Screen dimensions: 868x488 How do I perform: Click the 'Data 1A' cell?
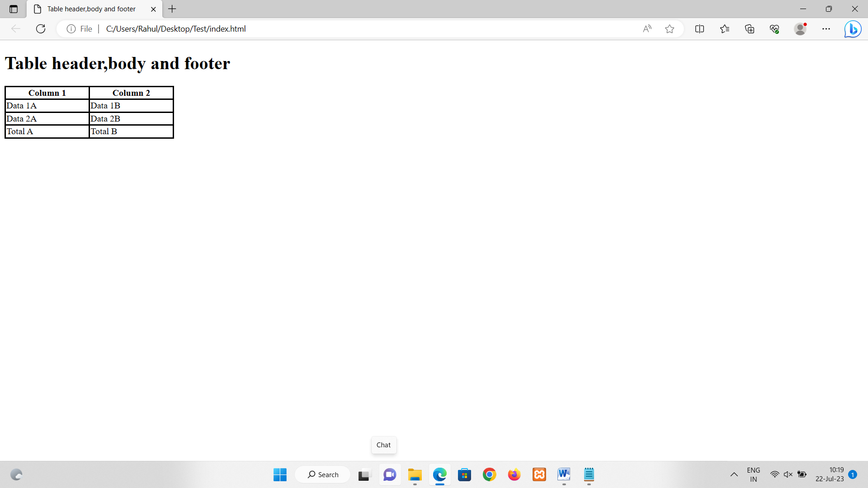pyautogui.click(x=47, y=106)
